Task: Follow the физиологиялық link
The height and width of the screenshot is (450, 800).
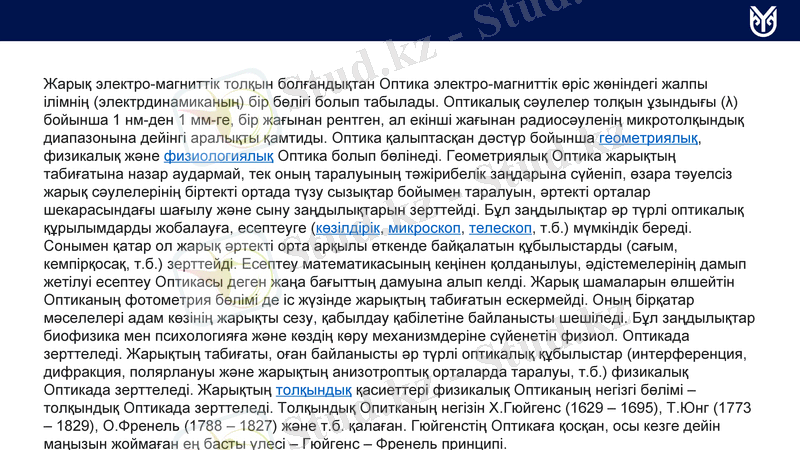Action: [218, 156]
